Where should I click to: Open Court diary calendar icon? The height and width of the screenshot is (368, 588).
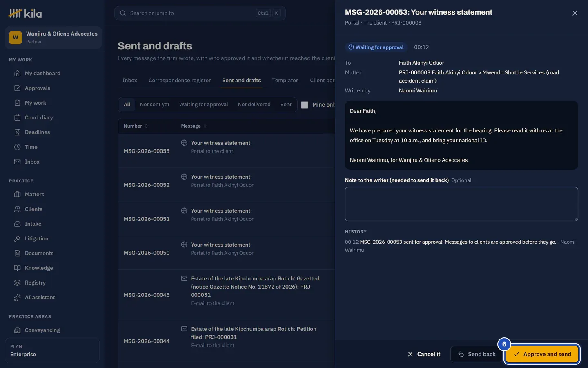[17, 117]
